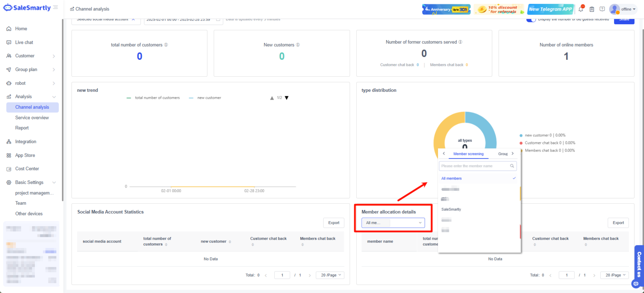Screen dimensions: 644x293
Task: Open the 20 /Page dropdown under Social Media Account Statistics
Action: point(330,275)
